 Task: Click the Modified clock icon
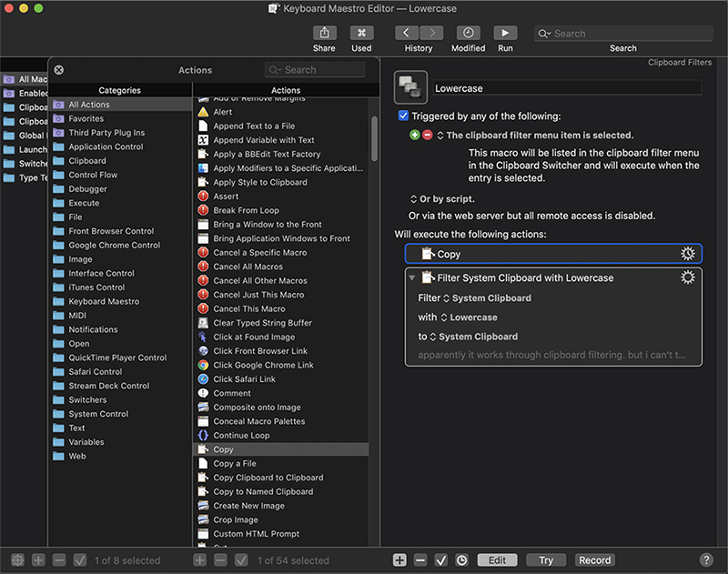[468, 33]
